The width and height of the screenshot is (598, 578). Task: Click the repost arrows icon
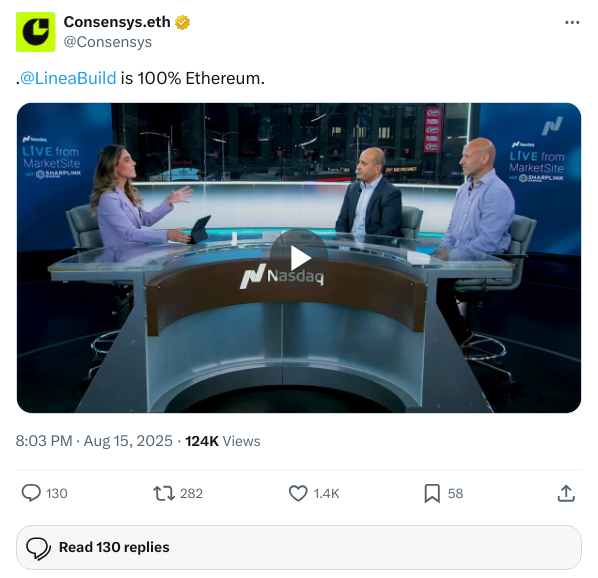[x=164, y=493]
